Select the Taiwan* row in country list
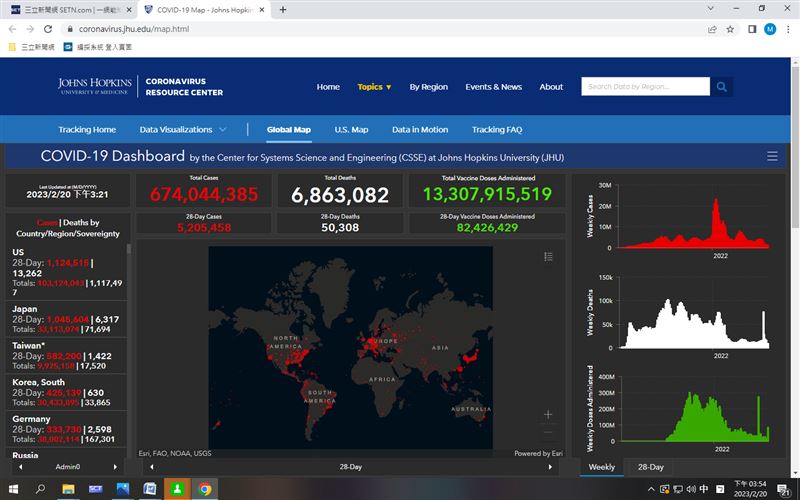800x500 pixels. coord(66,356)
